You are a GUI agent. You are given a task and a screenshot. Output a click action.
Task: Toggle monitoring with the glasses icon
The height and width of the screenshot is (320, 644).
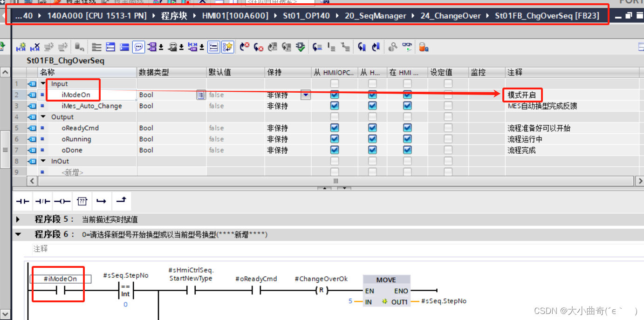tap(407, 47)
